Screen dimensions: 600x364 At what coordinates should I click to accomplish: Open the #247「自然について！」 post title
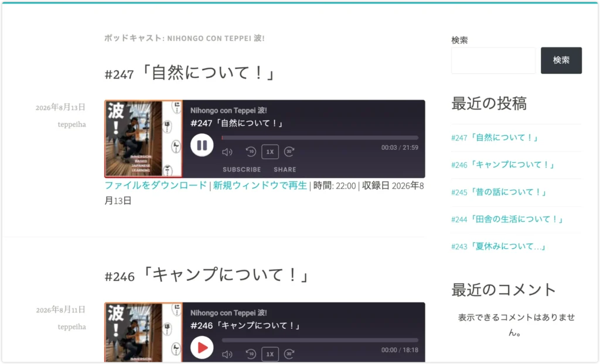coord(190,73)
